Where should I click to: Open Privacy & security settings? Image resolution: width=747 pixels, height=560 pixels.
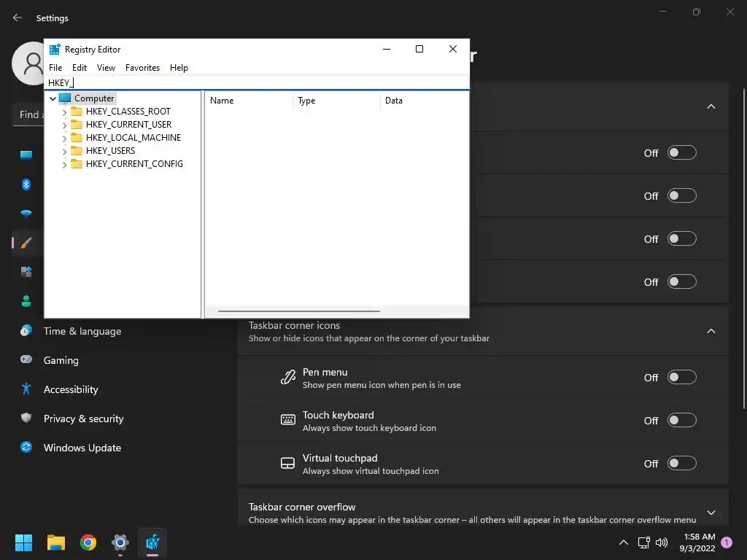click(x=83, y=419)
